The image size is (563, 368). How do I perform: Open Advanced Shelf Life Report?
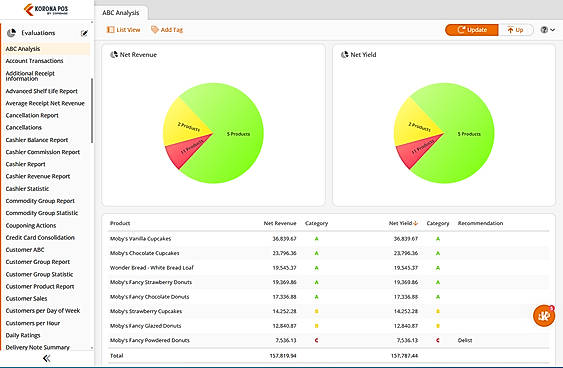[42, 91]
